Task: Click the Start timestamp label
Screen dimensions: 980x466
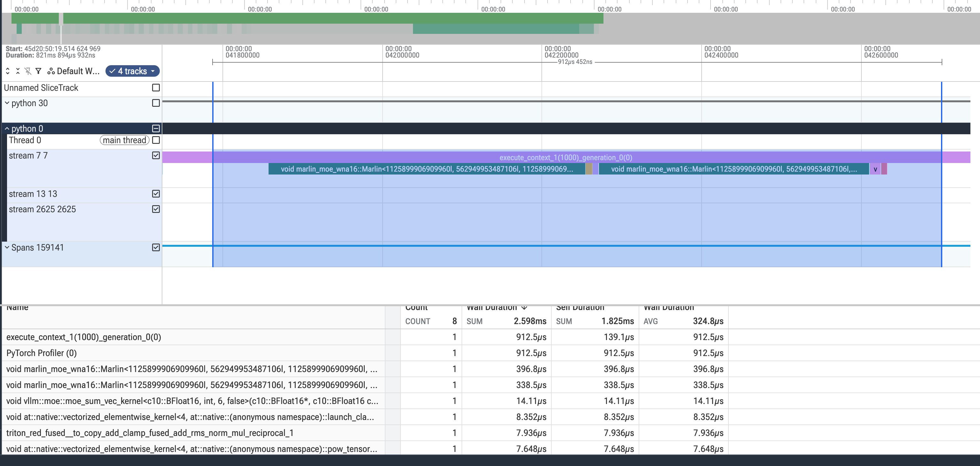Action: click(53, 49)
